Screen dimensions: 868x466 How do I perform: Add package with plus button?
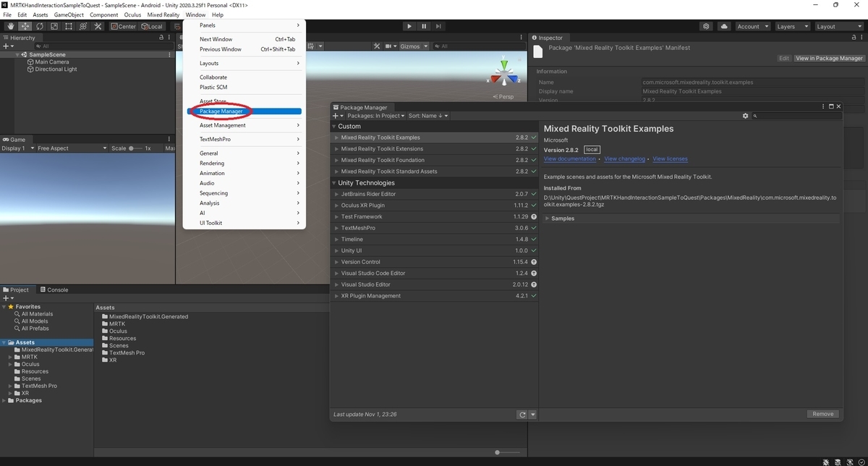[337, 116]
